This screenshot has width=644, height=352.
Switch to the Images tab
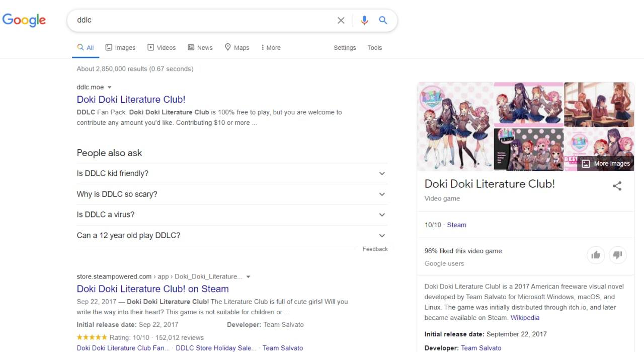point(120,47)
